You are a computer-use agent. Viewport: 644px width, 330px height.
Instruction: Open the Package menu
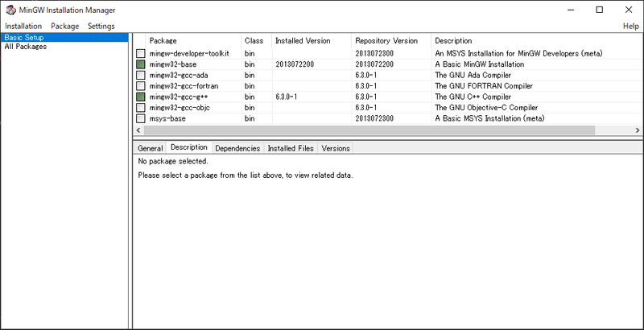tap(65, 26)
